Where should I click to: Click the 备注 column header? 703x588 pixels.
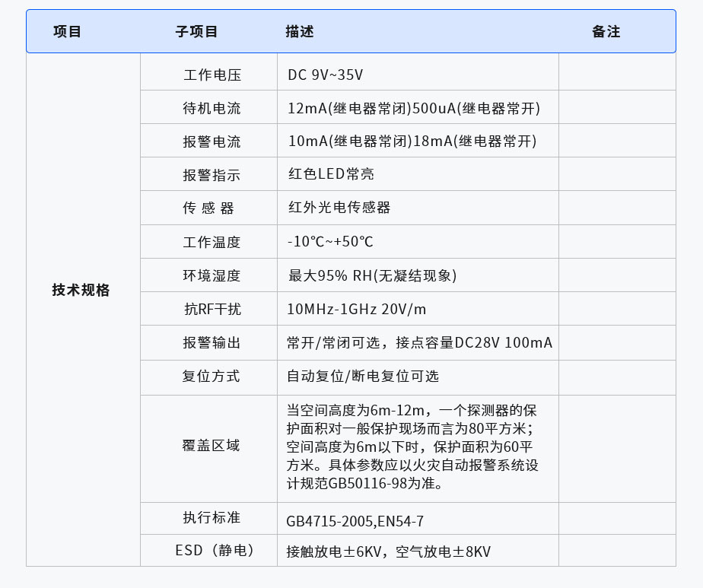tap(605, 31)
